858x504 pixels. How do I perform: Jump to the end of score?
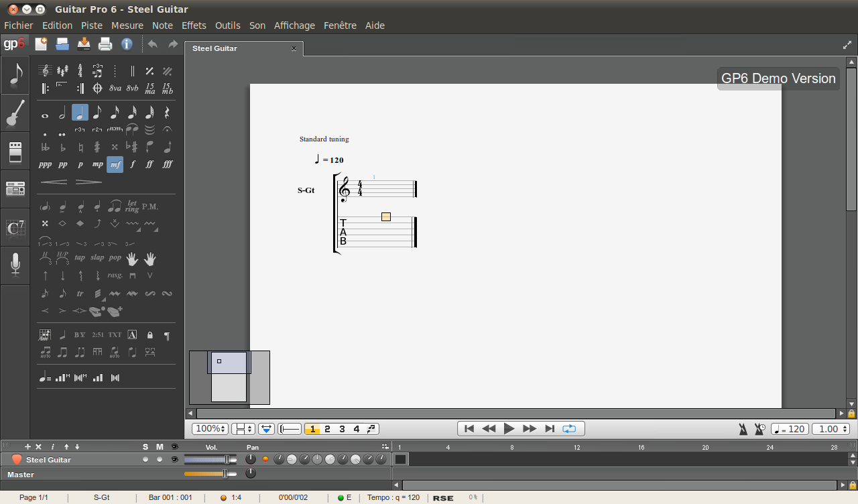550,429
